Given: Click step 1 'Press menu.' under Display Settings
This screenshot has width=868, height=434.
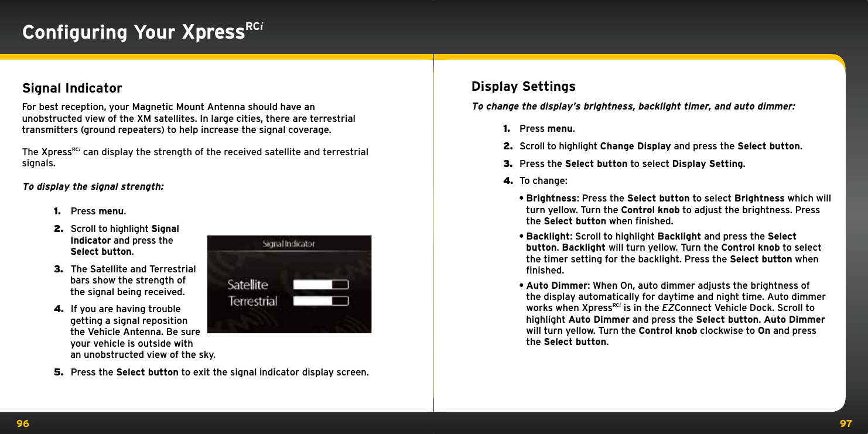Looking at the screenshot, I should [539, 129].
